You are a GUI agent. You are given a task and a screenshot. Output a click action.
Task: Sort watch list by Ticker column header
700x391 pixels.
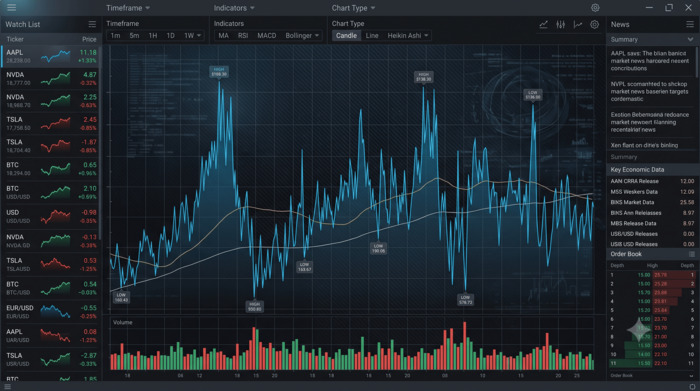click(15, 39)
